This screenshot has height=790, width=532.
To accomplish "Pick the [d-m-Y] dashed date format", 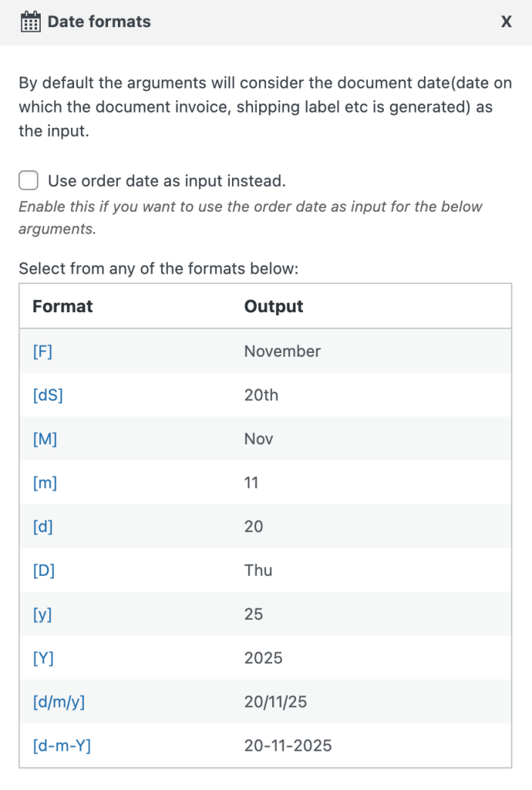I will [62, 745].
